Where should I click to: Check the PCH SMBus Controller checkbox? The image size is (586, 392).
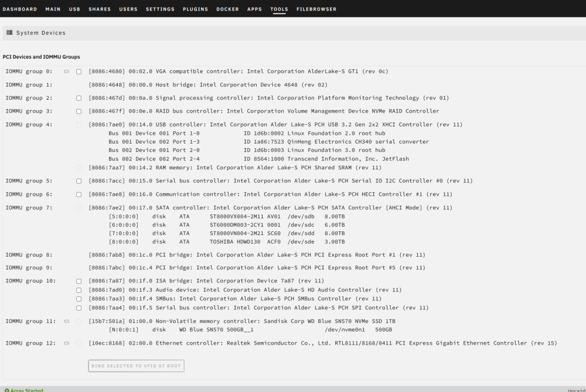click(x=79, y=299)
